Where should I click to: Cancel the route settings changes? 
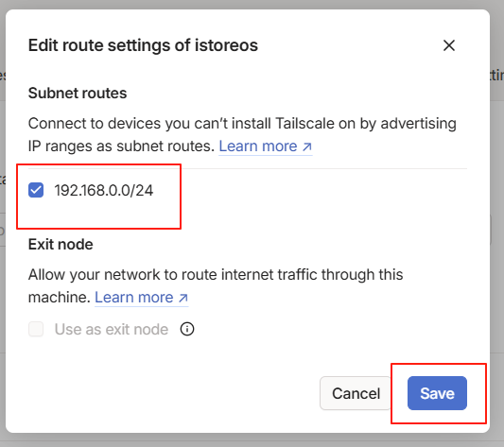tap(356, 393)
